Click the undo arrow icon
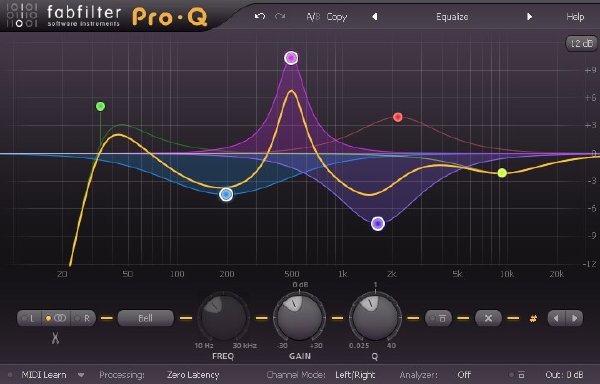This screenshot has height=384, width=600. pyautogui.click(x=260, y=16)
